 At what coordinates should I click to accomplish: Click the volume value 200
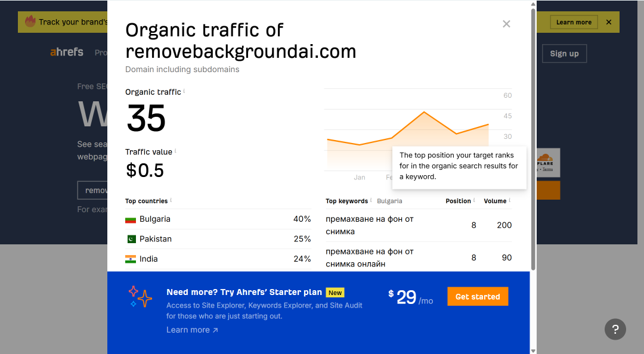tap(504, 225)
